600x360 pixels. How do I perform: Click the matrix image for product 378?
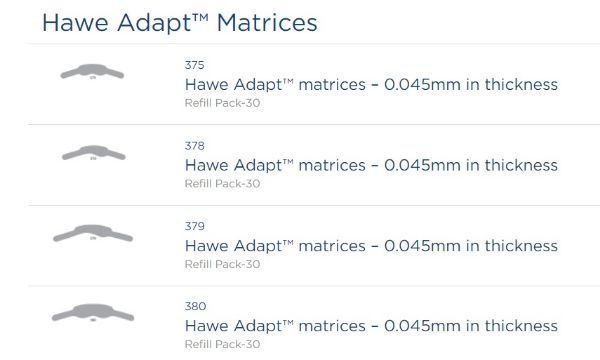point(94,152)
